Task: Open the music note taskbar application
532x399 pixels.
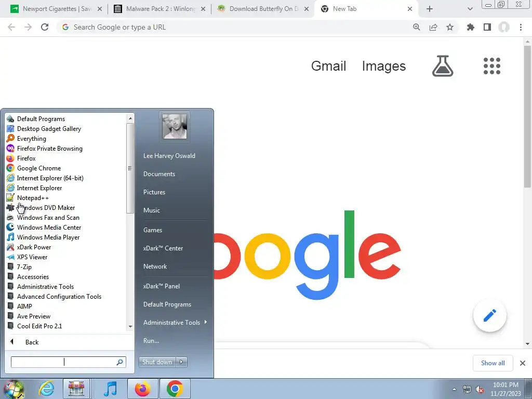Action: (110, 389)
